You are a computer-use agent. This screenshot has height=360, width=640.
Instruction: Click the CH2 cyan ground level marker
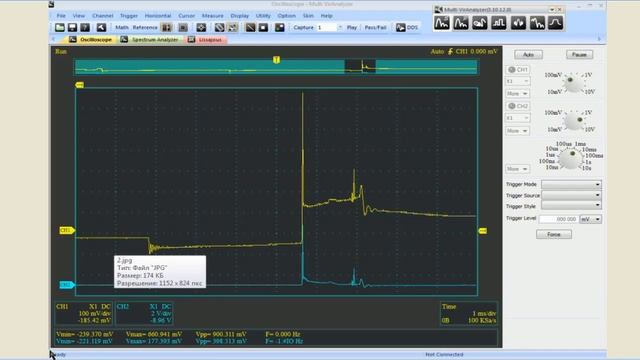tap(67, 284)
